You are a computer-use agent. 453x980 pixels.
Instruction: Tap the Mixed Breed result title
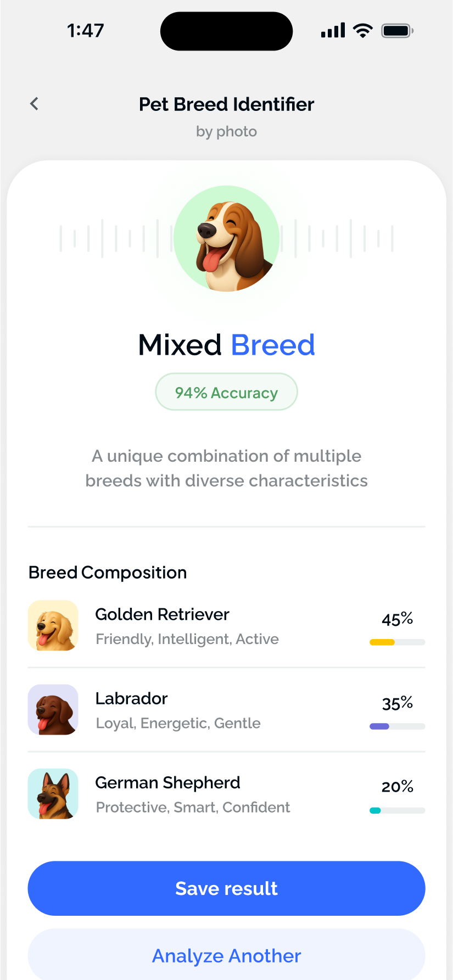point(227,345)
